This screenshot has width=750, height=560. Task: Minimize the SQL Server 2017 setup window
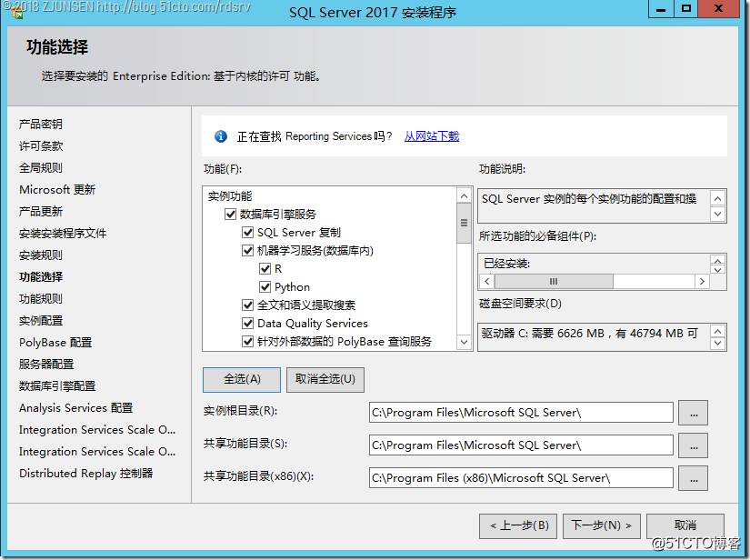coord(661,8)
